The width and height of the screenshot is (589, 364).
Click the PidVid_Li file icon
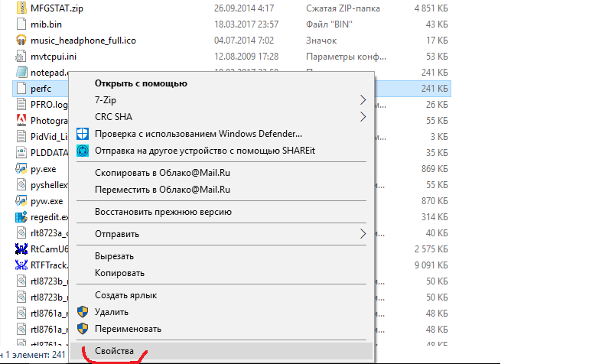click(x=21, y=137)
